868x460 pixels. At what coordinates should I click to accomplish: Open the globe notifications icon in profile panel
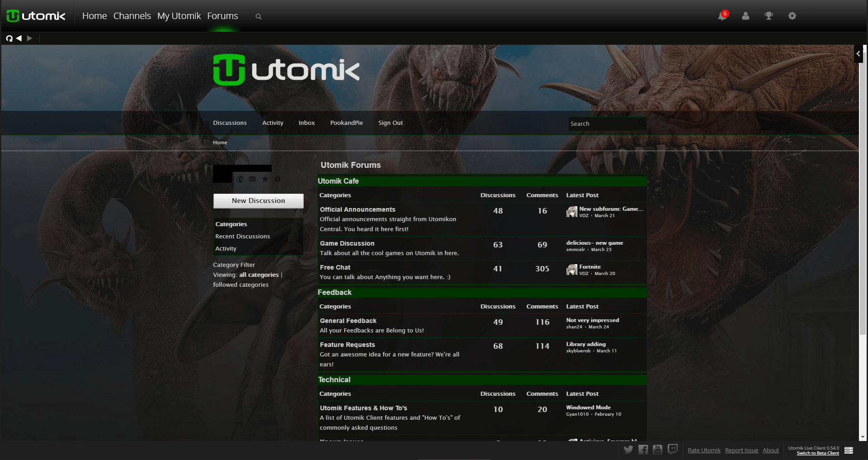[240, 179]
